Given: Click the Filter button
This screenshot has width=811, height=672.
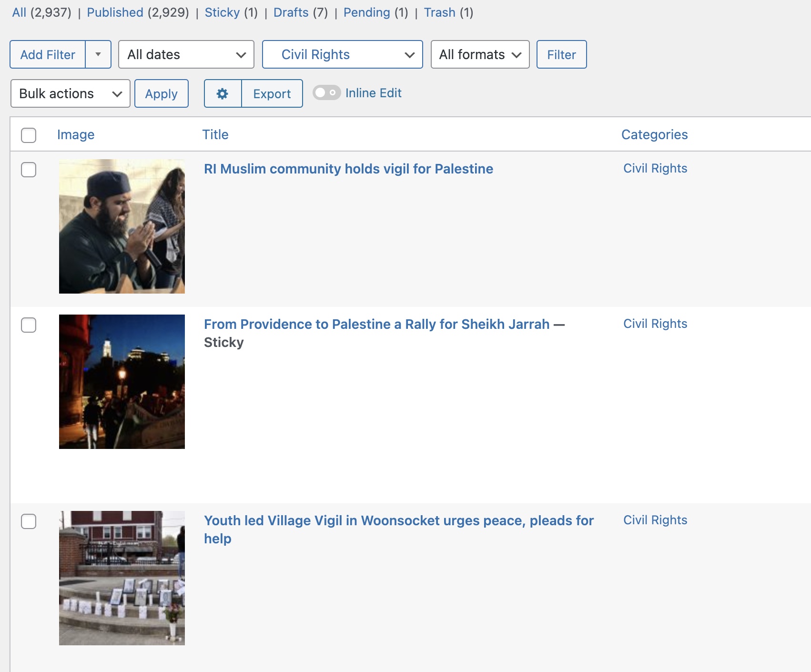Looking at the screenshot, I should pos(561,54).
